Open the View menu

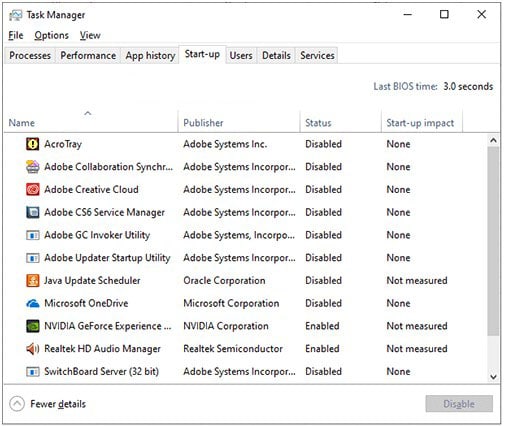pyautogui.click(x=90, y=35)
